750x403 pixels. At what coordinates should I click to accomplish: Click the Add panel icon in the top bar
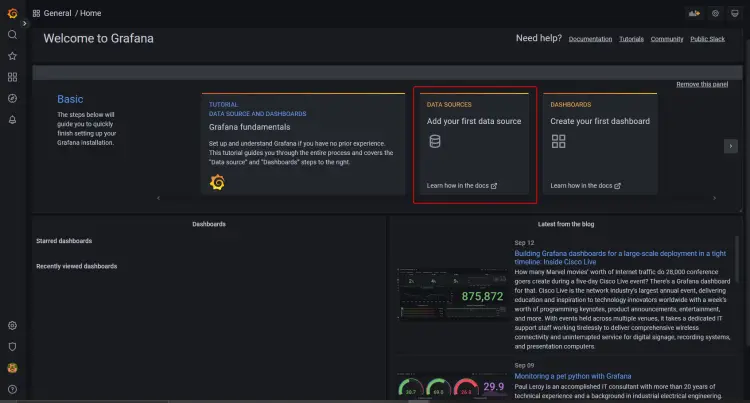(x=694, y=13)
